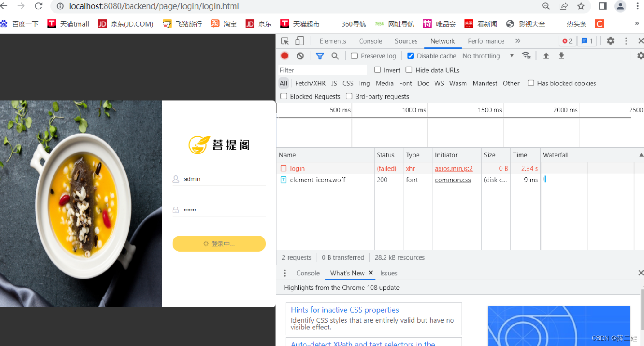Click the blue issues count badge
Viewport: 644px width, 346px height.
pos(587,41)
